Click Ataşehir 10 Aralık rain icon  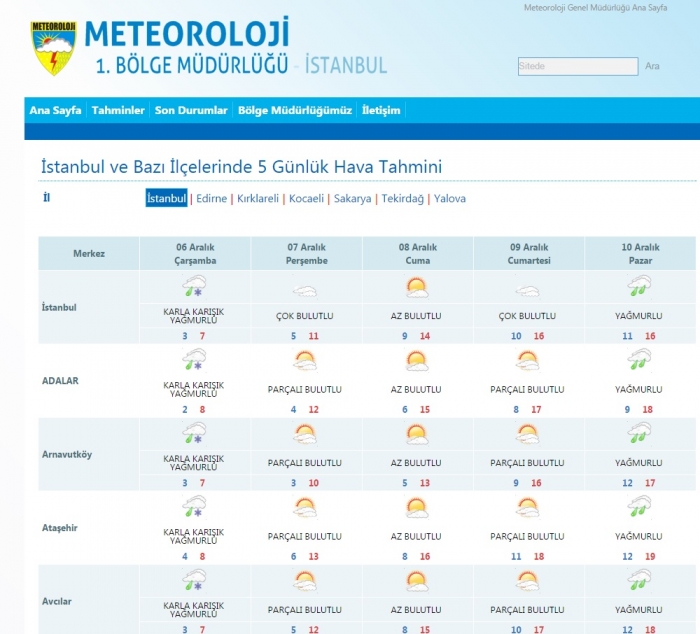point(640,507)
